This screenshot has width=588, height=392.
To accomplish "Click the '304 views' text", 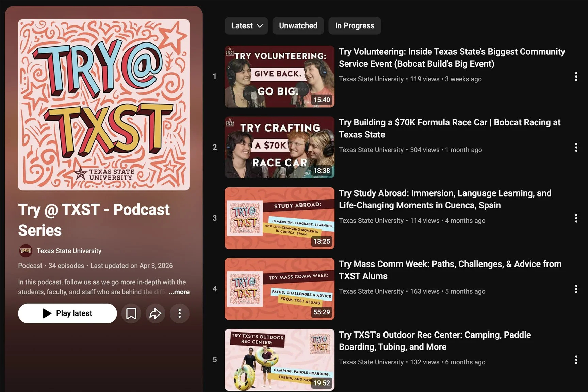I will 425,150.
